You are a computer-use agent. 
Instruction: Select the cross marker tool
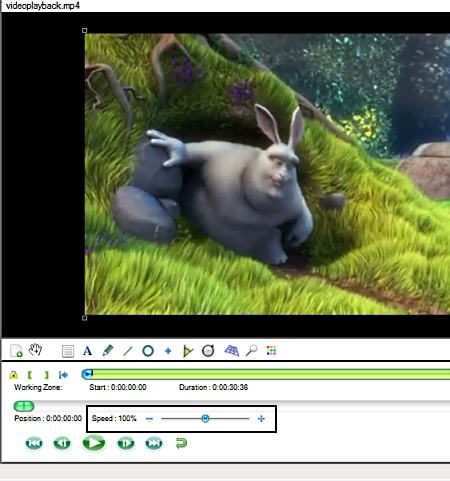tap(168, 351)
